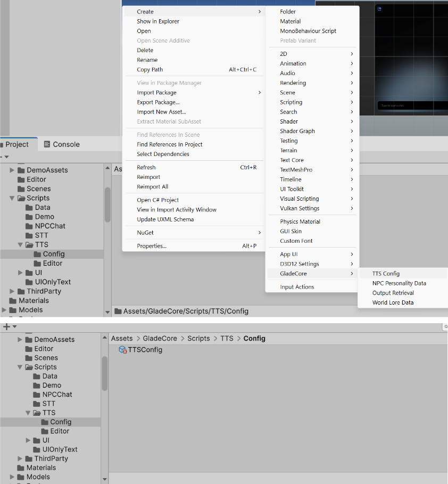Click the NPCChat folder icon
The image size is (448, 484).
click(x=28, y=226)
